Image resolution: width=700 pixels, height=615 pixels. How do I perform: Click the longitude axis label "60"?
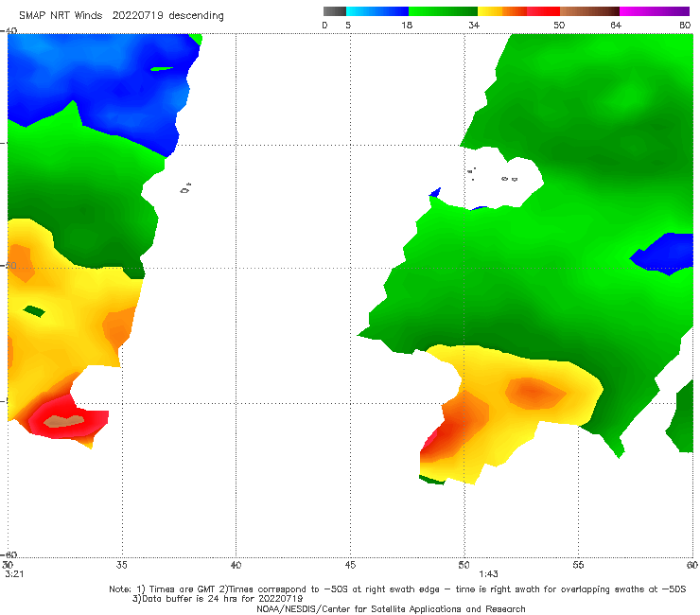point(692,565)
